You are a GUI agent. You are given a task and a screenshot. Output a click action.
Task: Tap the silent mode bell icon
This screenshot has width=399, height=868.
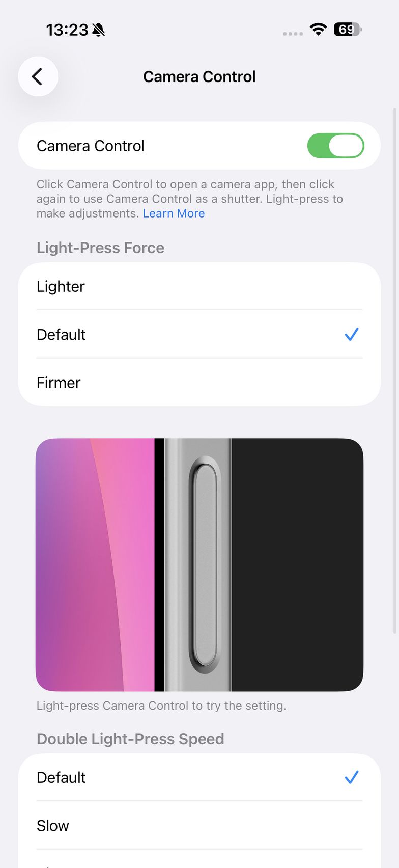[99, 30]
